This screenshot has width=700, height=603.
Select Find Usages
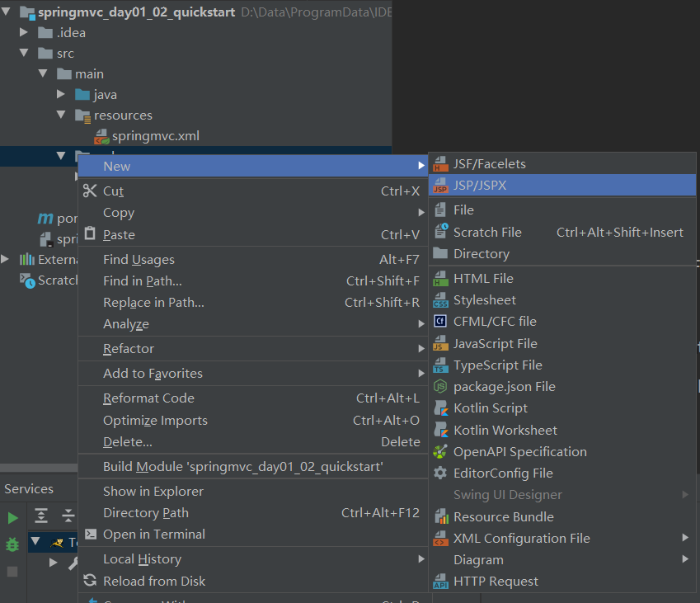(253, 260)
